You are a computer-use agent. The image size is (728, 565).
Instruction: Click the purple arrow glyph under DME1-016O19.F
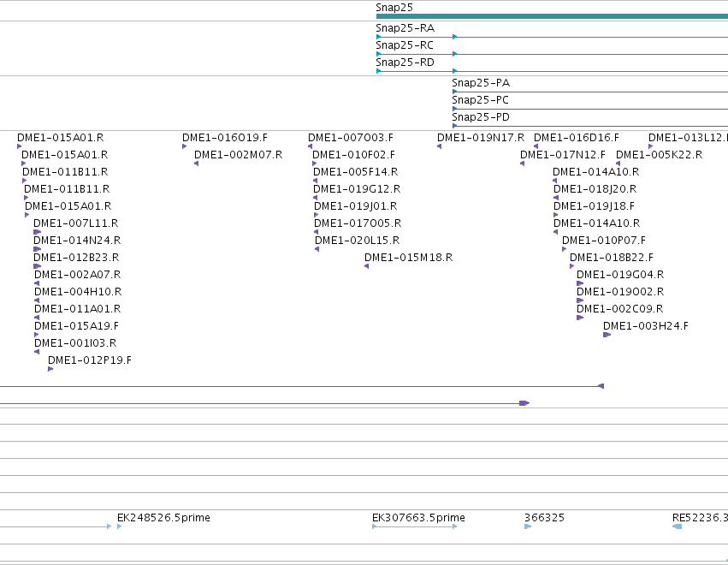[x=184, y=146]
